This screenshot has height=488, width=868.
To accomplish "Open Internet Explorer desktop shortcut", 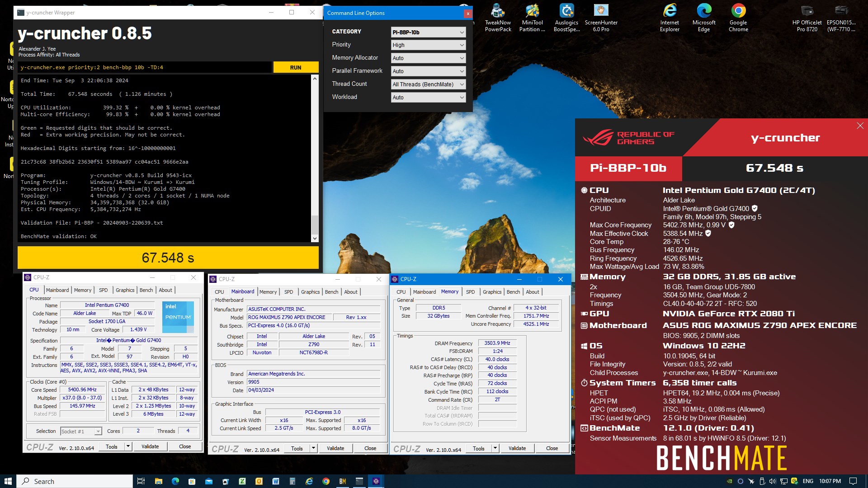I will click(670, 18).
